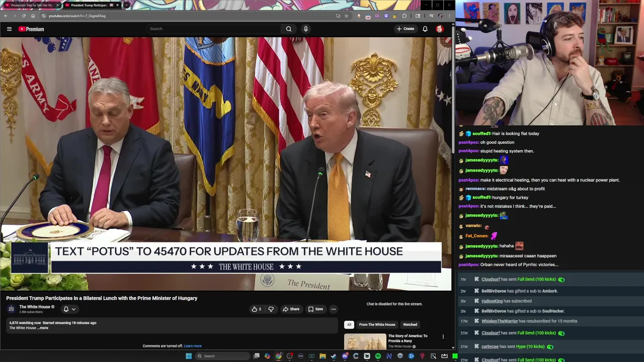Open the Learn more comments link
The height and width of the screenshot is (362, 644).
pos(193,346)
